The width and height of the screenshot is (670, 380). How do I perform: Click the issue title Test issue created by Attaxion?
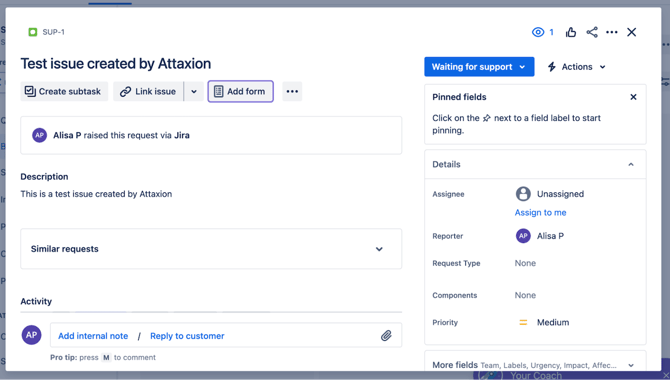point(116,64)
